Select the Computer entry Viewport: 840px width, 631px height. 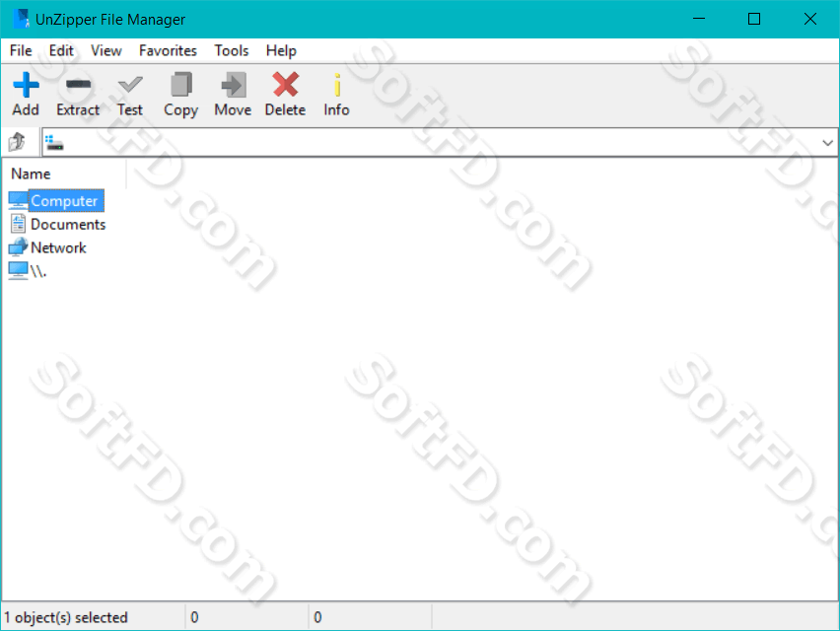(x=64, y=200)
